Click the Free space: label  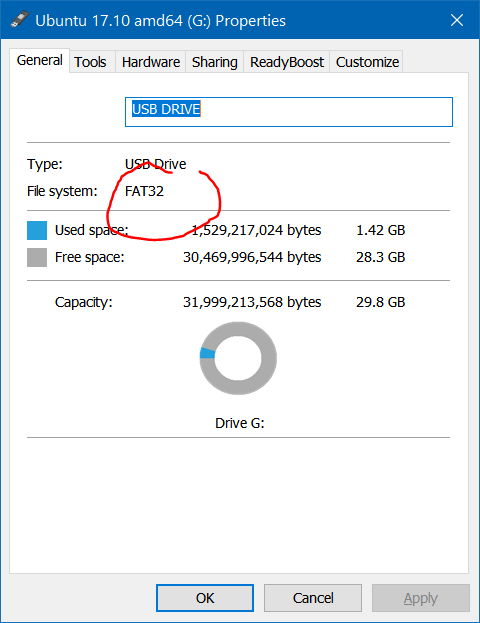[89, 257]
